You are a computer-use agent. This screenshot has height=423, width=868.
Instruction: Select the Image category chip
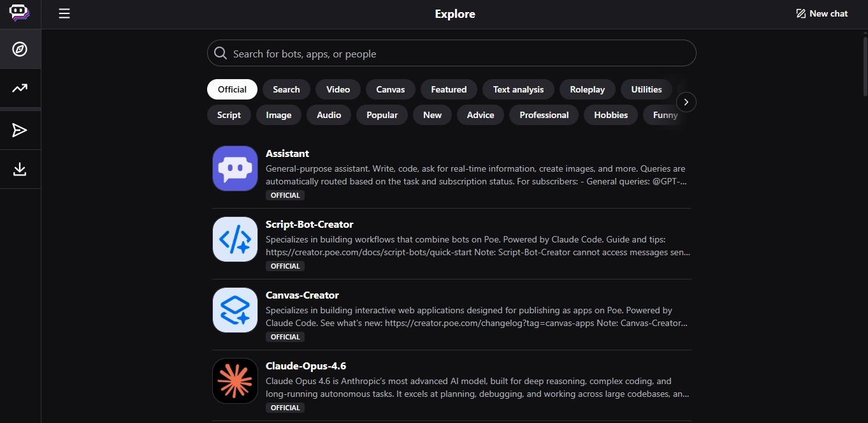tap(278, 115)
